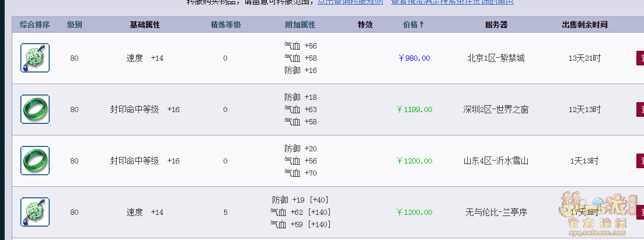
Task: Click the red button in the 北京1区-紫禁城 row
Action: [640, 58]
